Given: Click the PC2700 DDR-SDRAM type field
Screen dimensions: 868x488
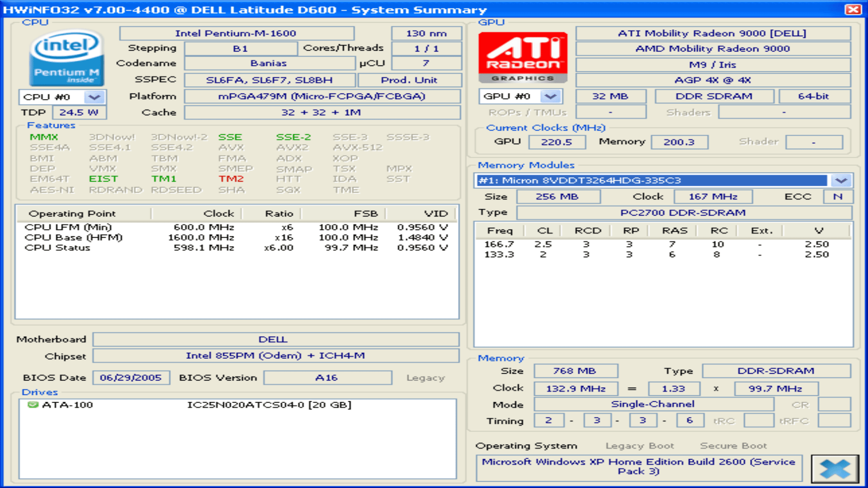Looking at the screenshot, I should tap(684, 213).
